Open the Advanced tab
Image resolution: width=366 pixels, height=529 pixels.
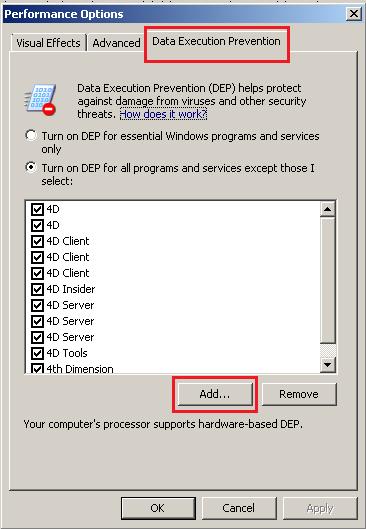(116, 43)
